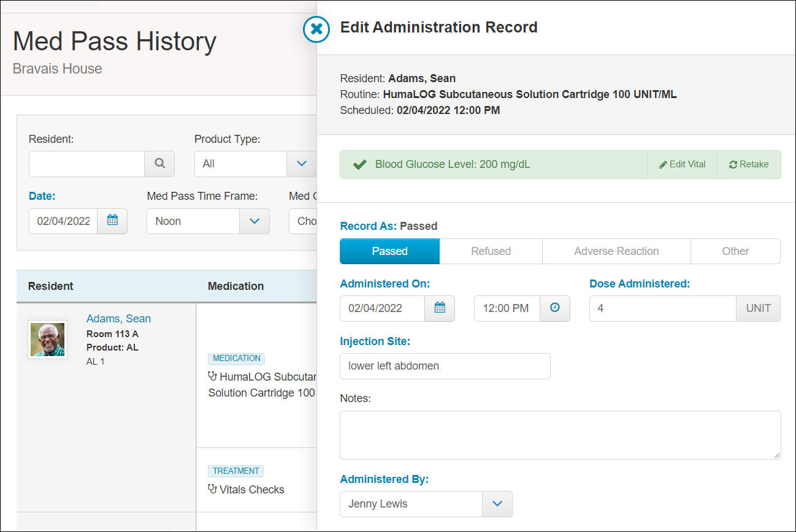The width and height of the screenshot is (796, 532).
Task: Click the pencil icon on Edit Vital
Action: (x=662, y=164)
